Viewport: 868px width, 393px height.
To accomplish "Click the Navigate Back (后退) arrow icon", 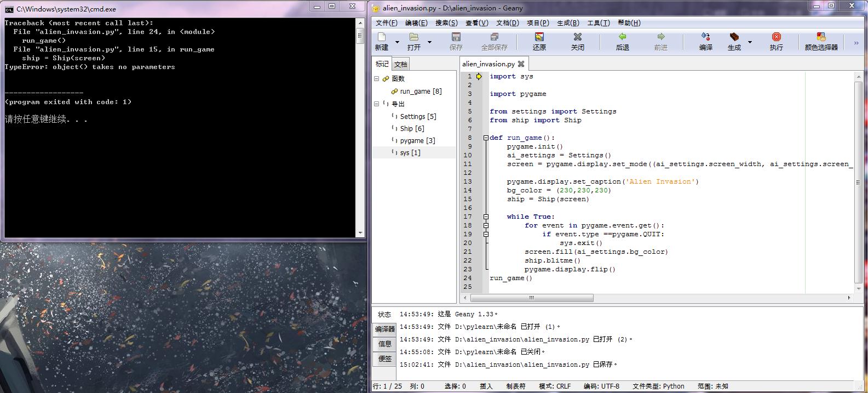I will point(622,37).
